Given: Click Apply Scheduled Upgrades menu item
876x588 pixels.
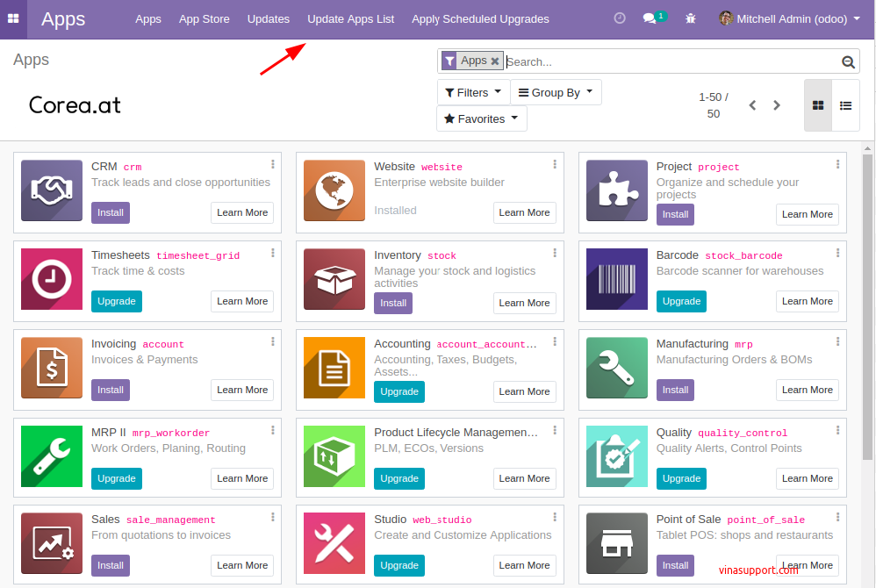Looking at the screenshot, I should pyautogui.click(x=480, y=19).
